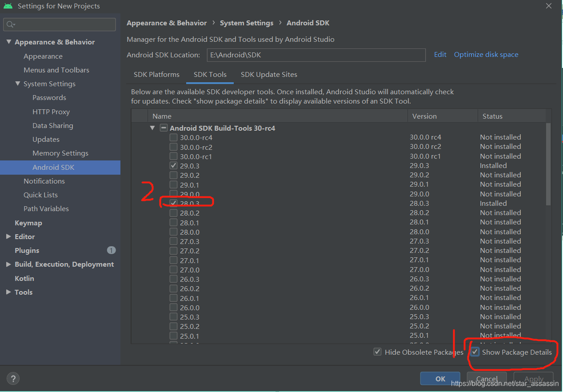Click the Appearance & Behavior breadcrumb
This screenshot has height=392, width=563.
(167, 23)
